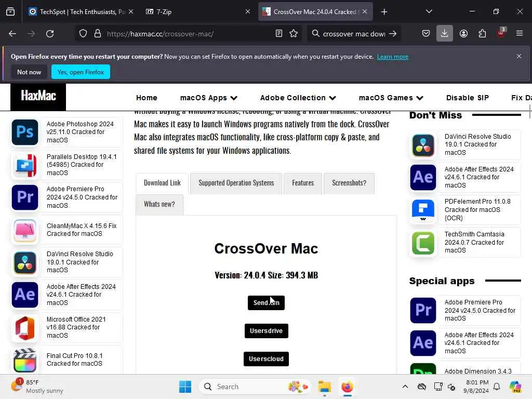Click the search magnifier icon in search box
This screenshot has height=399, width=532.
pyautogui.click(x=315, y=34)
